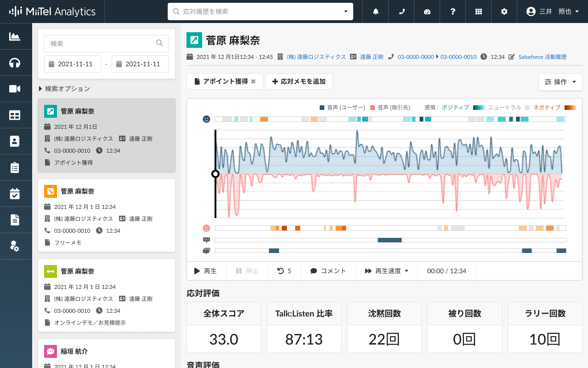
Task: Click 応対メモを追加 button
Action: pos(299,81)
